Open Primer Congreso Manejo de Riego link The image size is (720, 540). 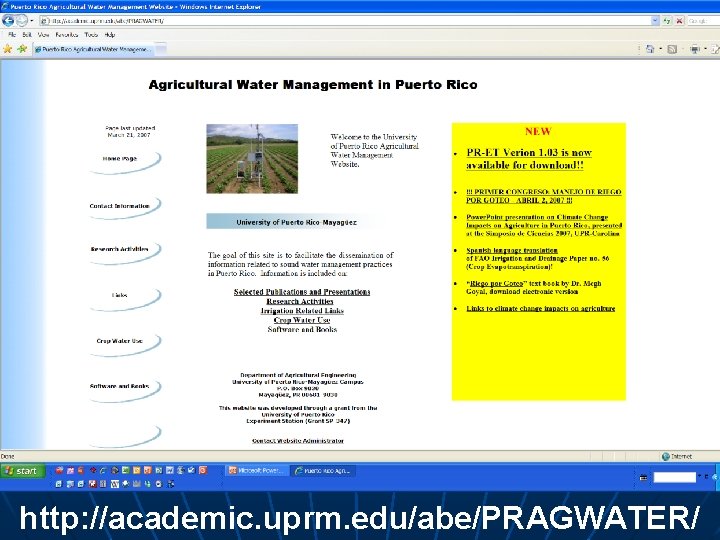pyautogui.click(x=544, y=196)
